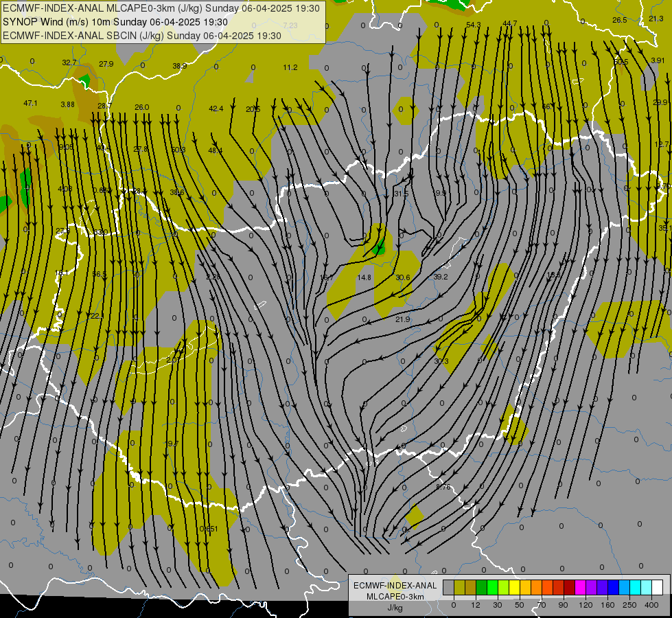Image resolution: width=672 pixels, height=618 pixels.
Task: Click the legend tick label 160
Action: click(607, 605)
